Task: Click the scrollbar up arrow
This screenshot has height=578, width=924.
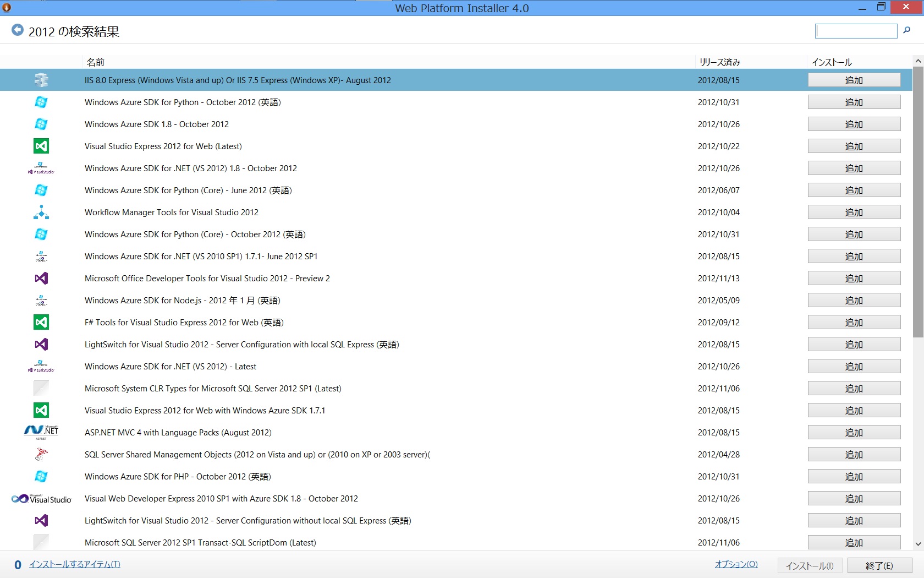Action: coord(918,61)
